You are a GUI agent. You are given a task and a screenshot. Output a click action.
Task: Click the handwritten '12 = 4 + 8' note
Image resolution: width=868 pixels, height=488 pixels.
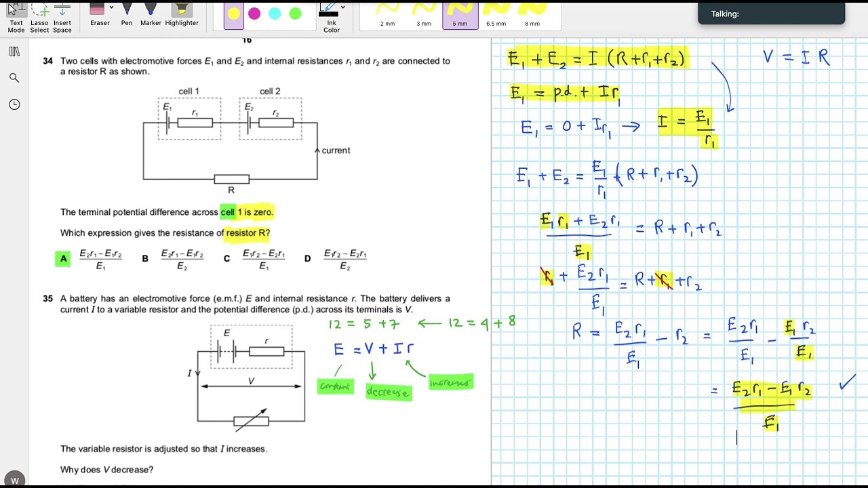click(x=481, y=323)
